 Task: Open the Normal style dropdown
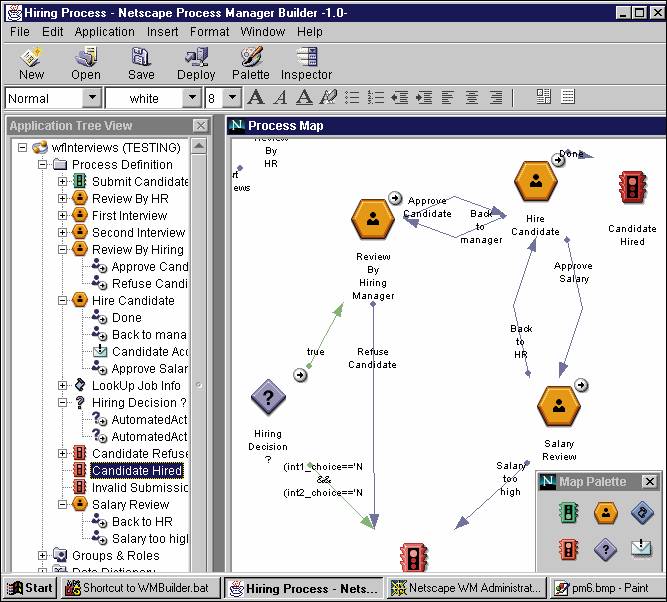pyautogui.click(x=91, y=98)
